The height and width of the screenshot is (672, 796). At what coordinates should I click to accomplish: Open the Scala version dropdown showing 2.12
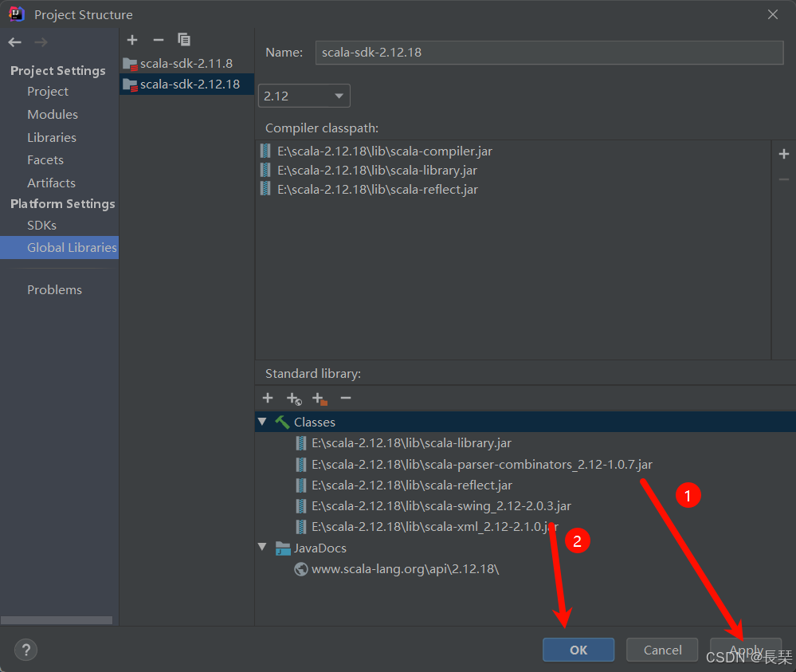[304, 95]
